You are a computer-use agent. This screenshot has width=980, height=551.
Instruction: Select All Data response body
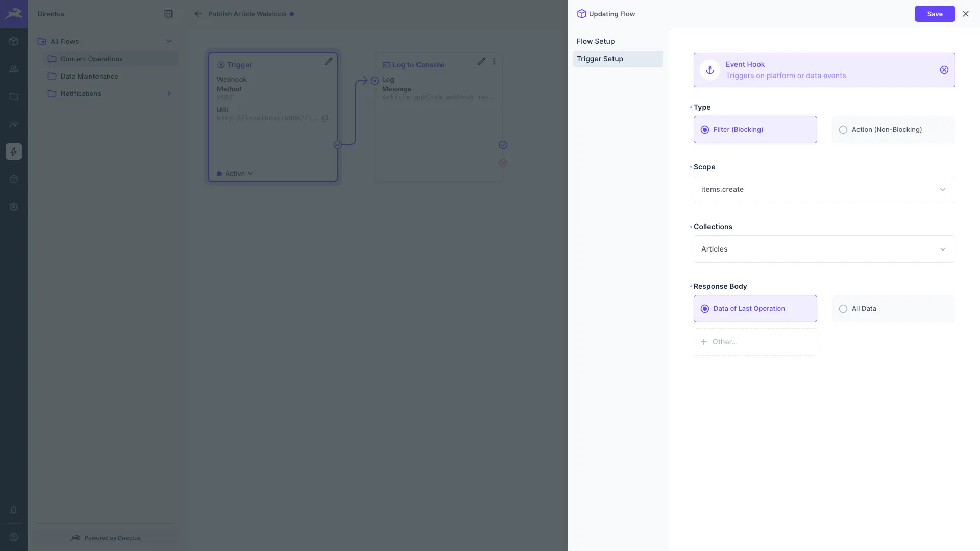point(893,309)
